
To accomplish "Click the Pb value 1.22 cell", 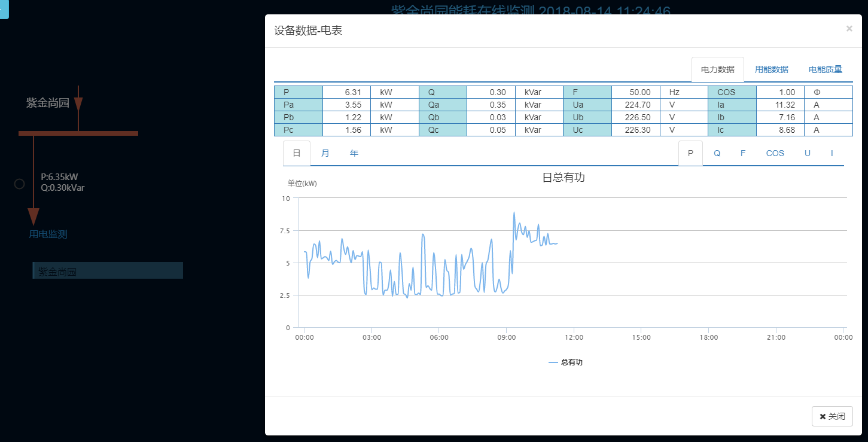I will [x=346, y=117].
